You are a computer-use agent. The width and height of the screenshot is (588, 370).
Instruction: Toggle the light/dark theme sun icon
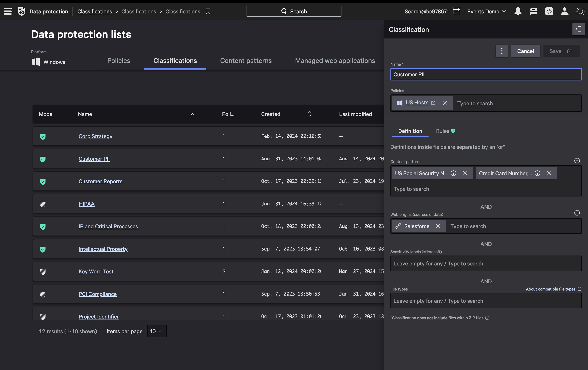(x=580, y=11)
